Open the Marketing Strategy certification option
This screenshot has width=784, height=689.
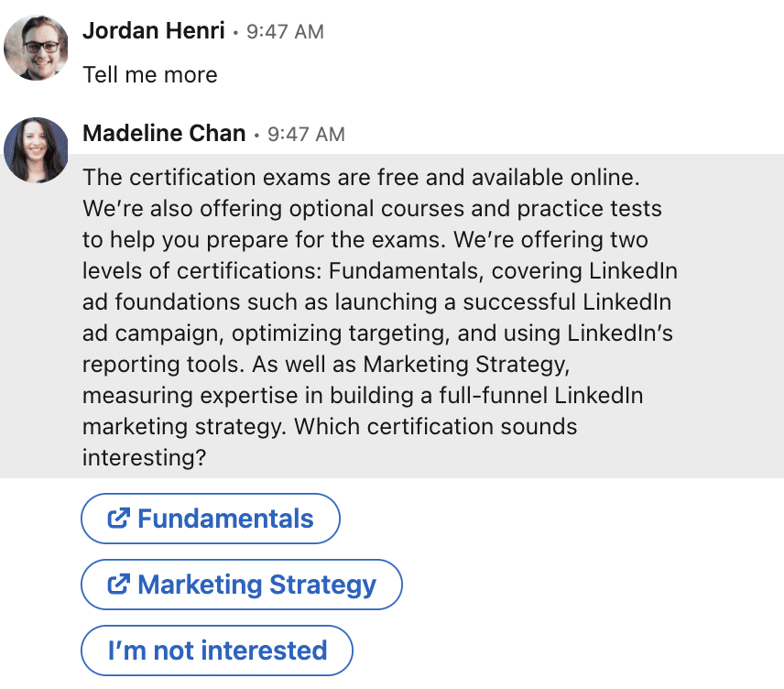coord(241,585)
